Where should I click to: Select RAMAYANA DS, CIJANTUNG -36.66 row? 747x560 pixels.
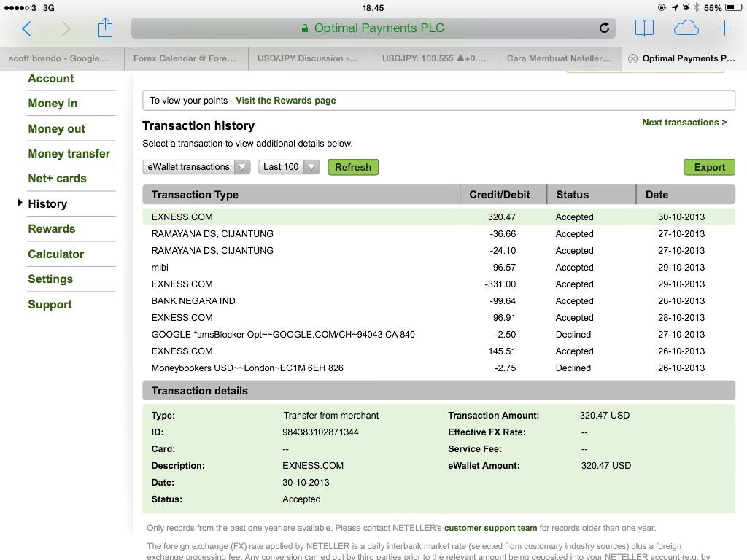438,234
